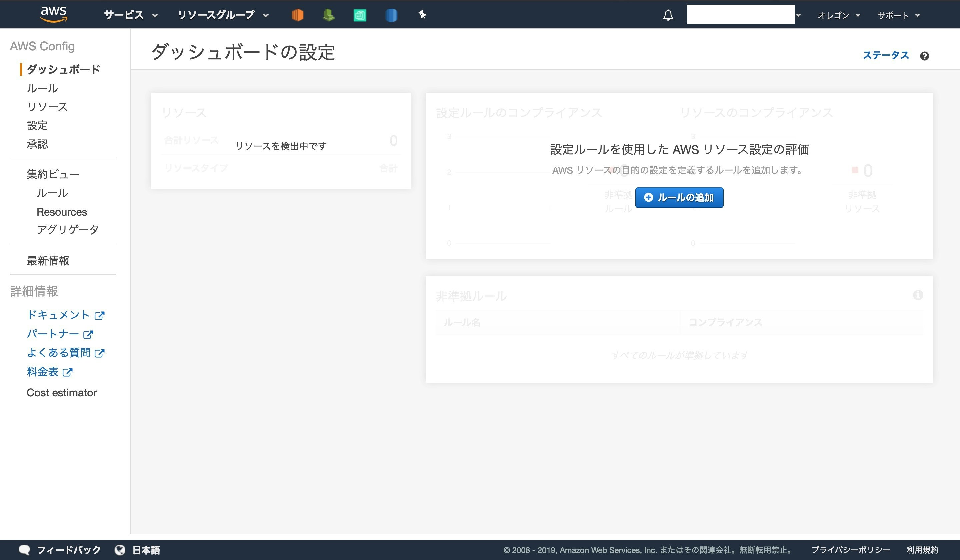Open the パートナー link
This screenshot has height=560, width=960.
pos(53,334)
